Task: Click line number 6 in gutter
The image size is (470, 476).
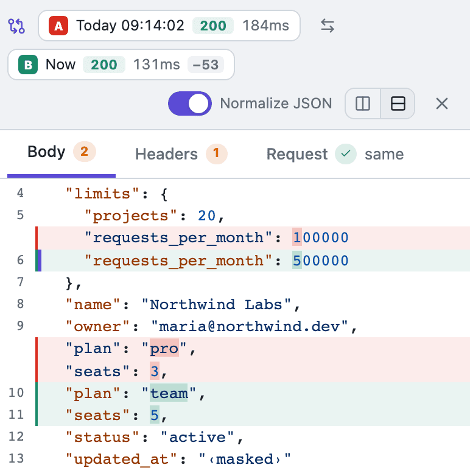Action: click(x=20, y=260)
